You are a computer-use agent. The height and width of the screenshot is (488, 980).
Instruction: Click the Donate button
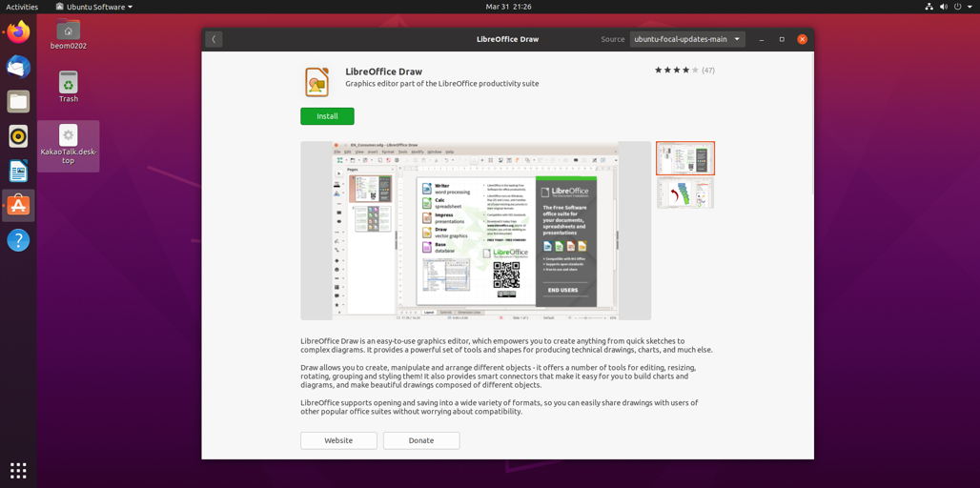coord(421,440)
